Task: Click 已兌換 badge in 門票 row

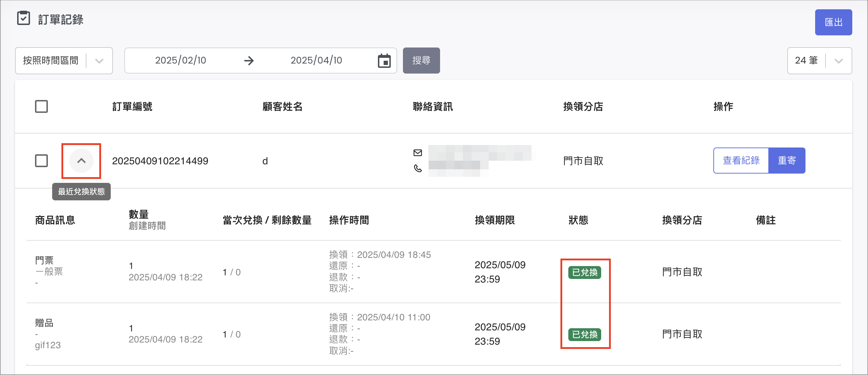Action: [x=585, y=272]
